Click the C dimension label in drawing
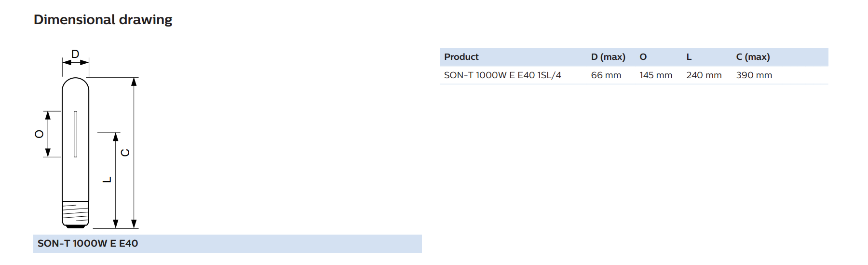 pyautogui.click(x=125, y=153)
